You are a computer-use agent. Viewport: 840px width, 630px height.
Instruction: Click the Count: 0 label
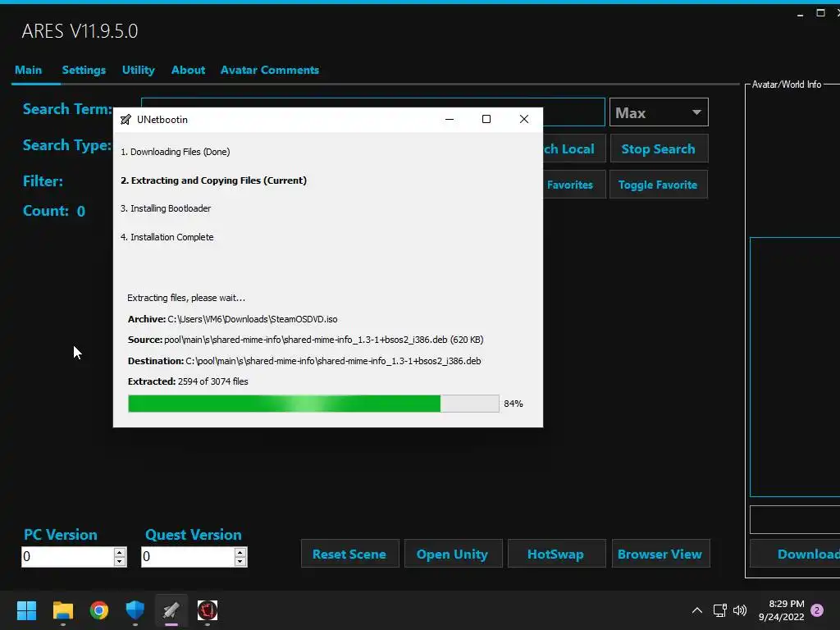(x=54, y=211)
